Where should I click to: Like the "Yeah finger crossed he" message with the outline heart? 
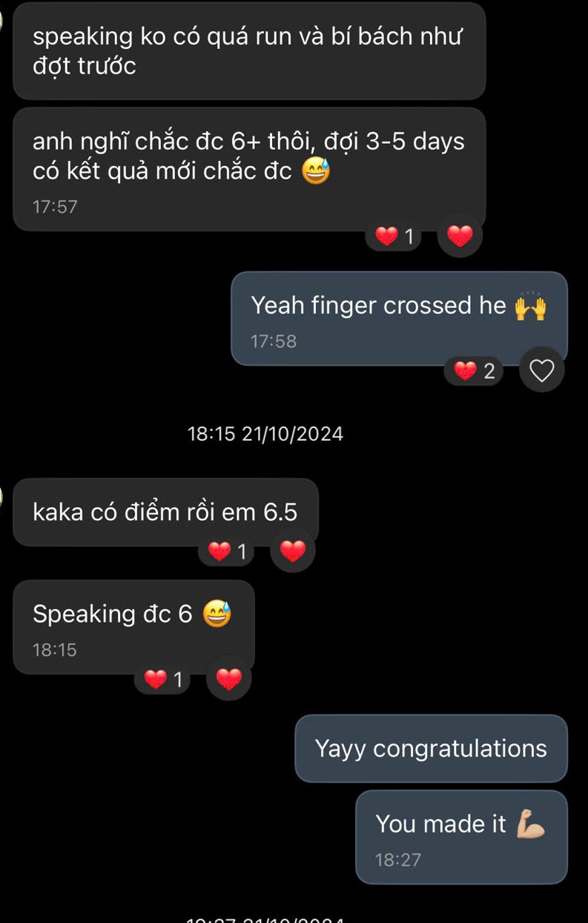click(542, 369)
